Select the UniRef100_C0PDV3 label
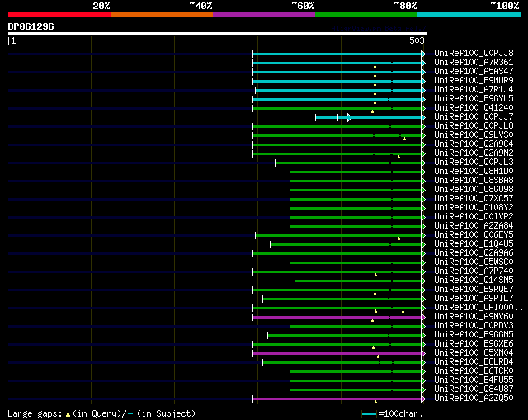This screenshot has width=528, height=420. coord(474,326)
